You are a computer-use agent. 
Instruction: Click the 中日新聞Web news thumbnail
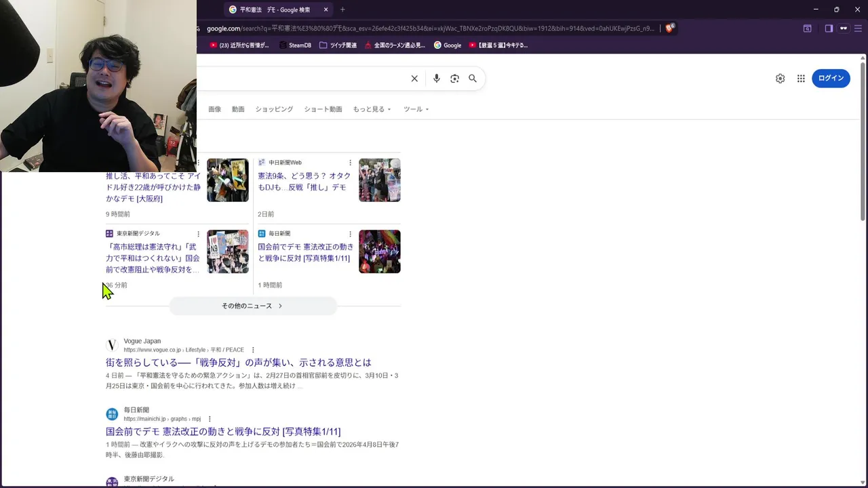[x=380, y=180]
